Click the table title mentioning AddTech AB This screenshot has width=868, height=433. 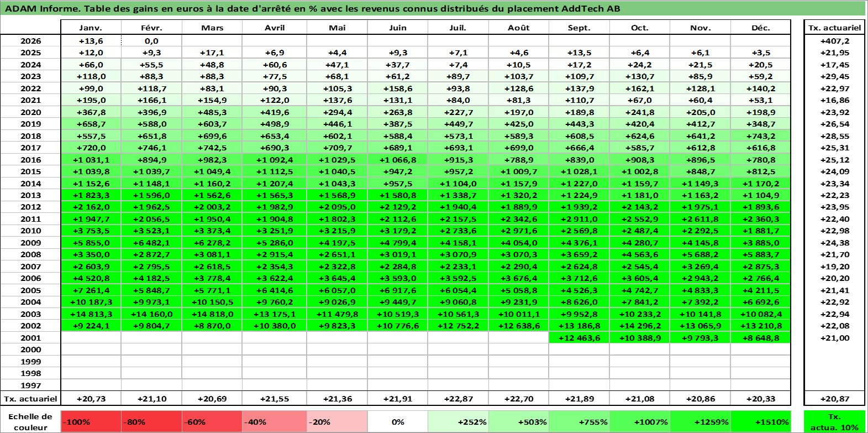[x=312, y=8]
